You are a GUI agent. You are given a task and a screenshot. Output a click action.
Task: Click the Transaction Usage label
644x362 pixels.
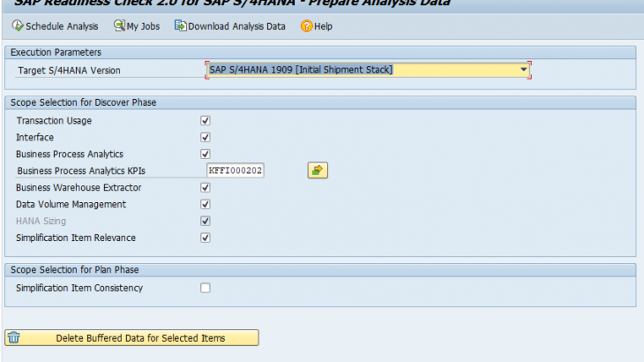54,121
